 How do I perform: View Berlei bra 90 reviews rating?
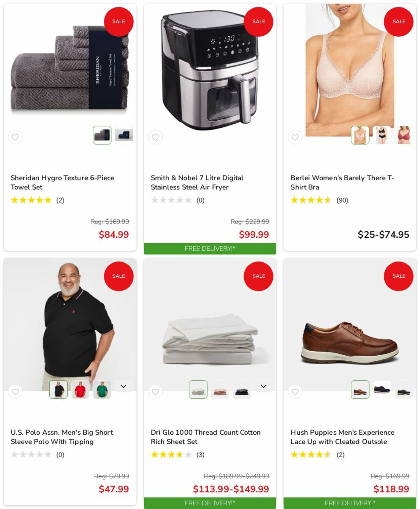point(320,200)
